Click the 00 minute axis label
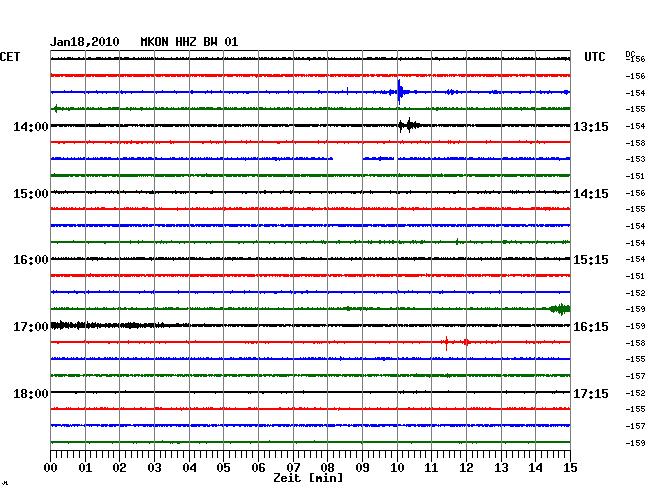This screenshot has height=494, width=650. [50, 468]
